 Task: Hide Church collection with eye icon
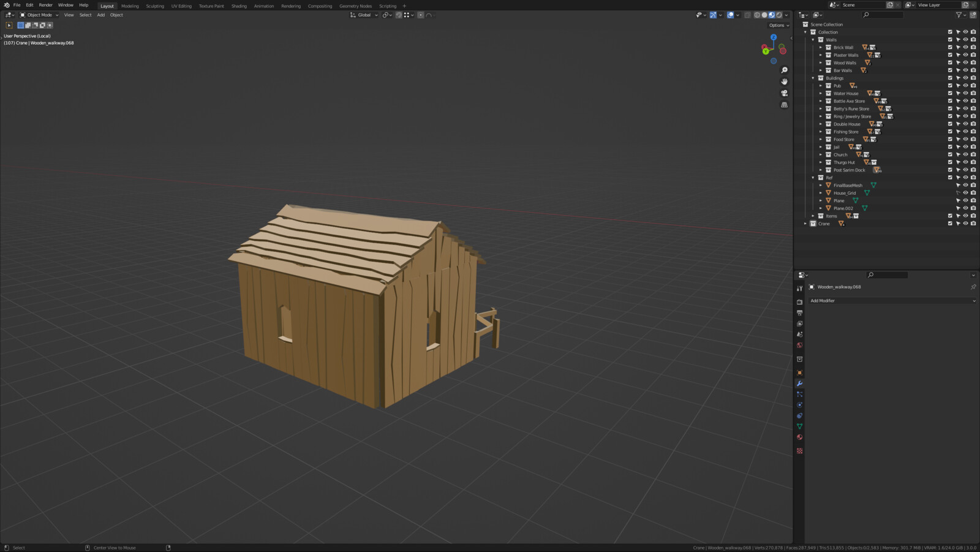click(x=965, y=154)
